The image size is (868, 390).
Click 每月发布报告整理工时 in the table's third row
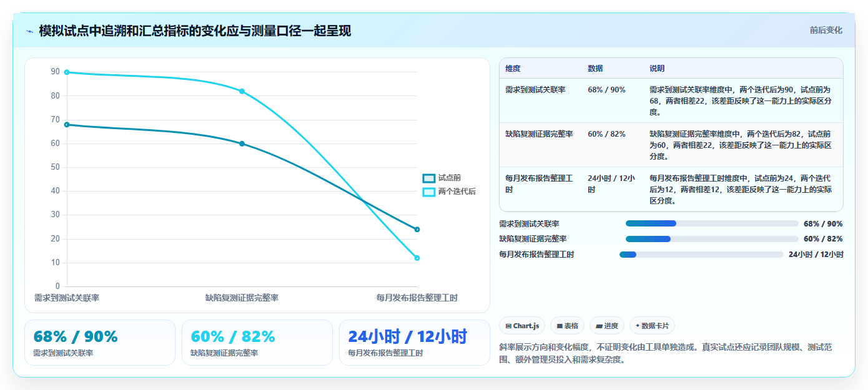click(539, 183)
